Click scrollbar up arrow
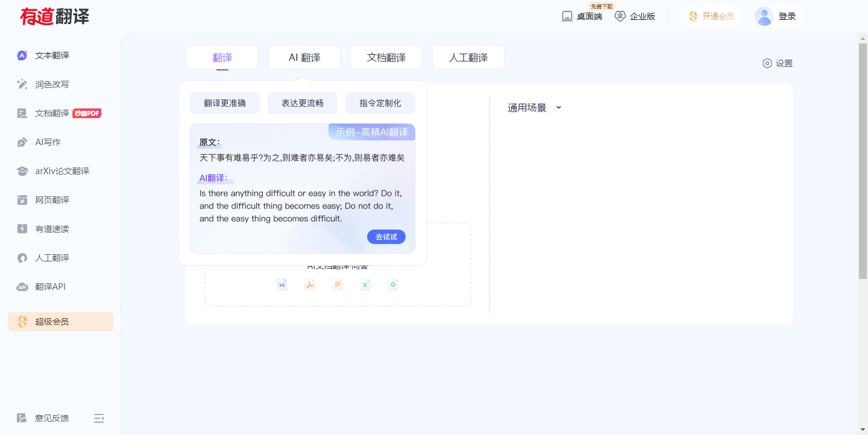 coord(863,38)
